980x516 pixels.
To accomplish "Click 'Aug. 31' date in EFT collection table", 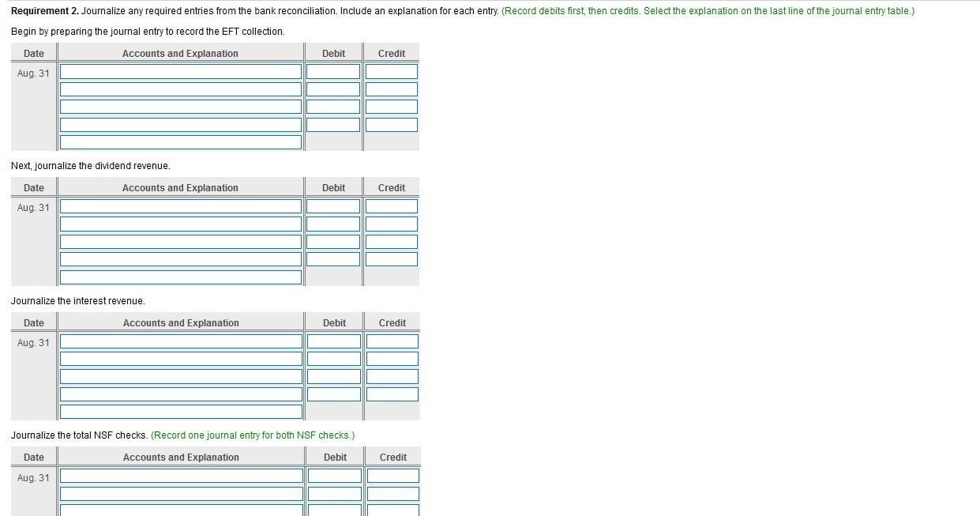I will [33, 73].
